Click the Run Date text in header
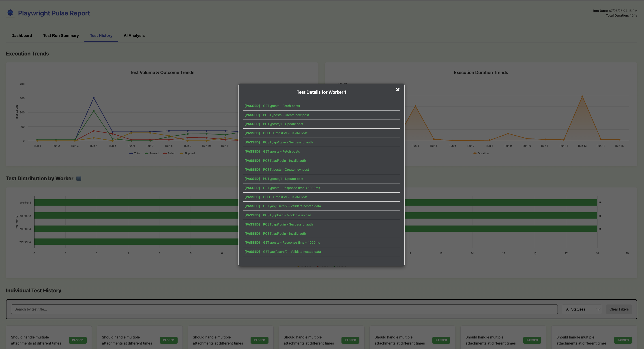The width and height of the screenshot is (644, 349). [615, 11]
